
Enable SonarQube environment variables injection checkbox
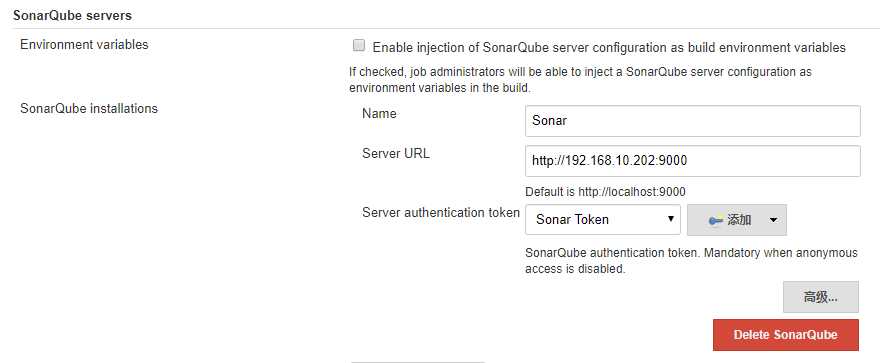click(x=359, y=46)
